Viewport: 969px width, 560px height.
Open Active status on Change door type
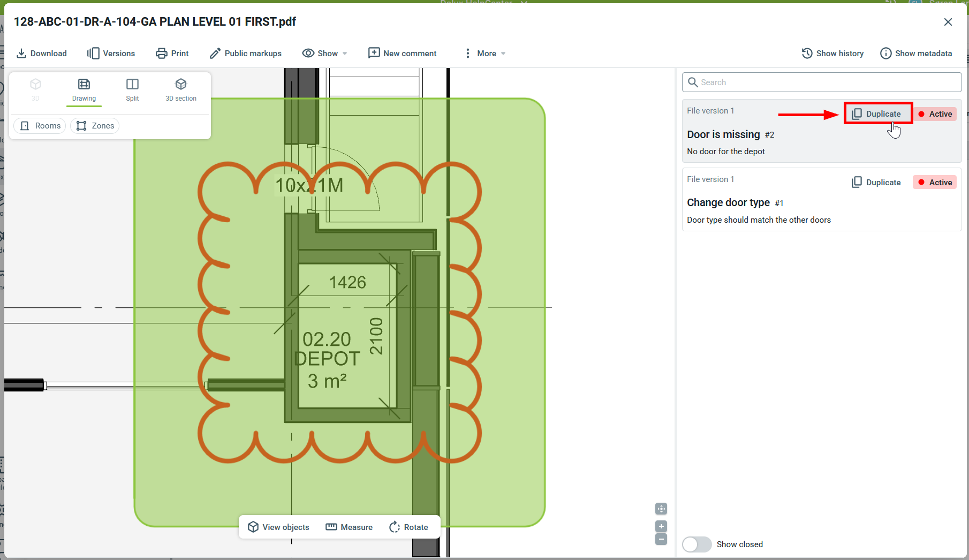coord(935,183)
